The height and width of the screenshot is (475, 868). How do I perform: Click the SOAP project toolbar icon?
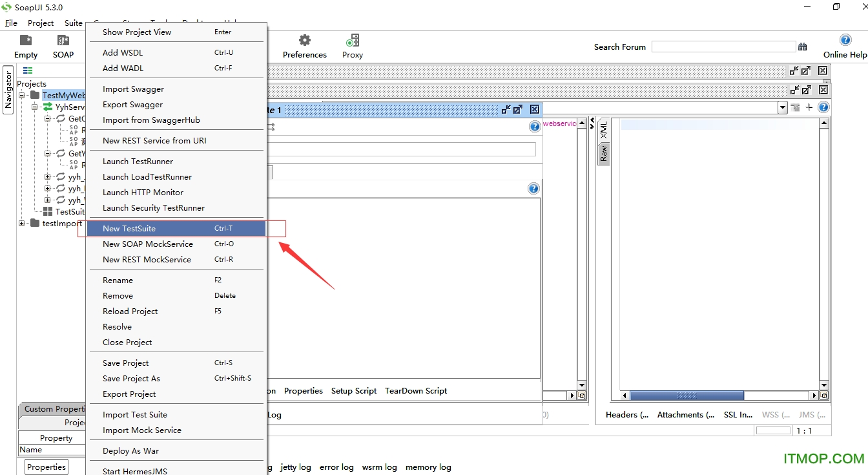(x=63, y=41)
